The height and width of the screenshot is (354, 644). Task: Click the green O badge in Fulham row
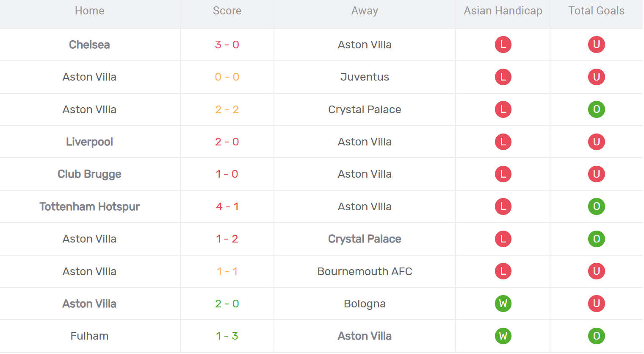click(x=596, y=336)
